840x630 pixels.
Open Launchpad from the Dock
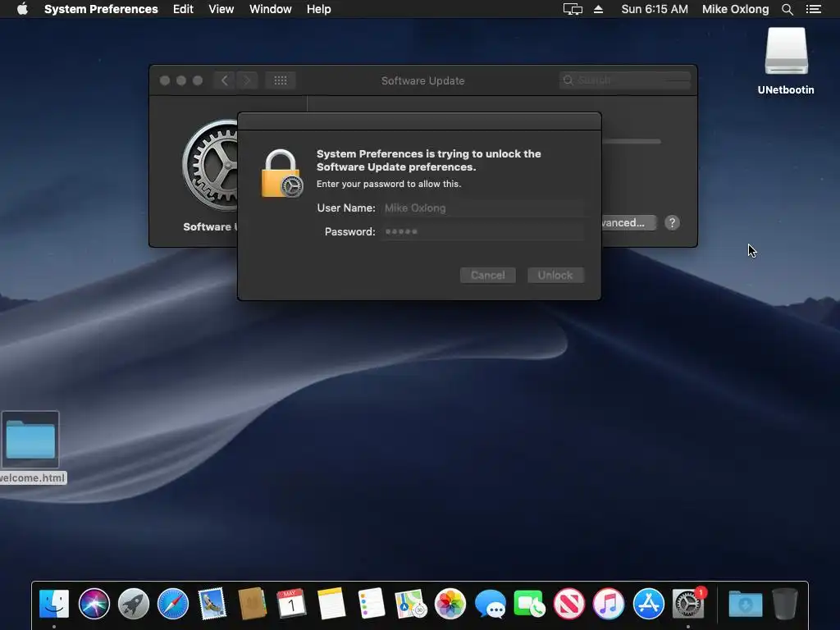[x=134, y=603]
